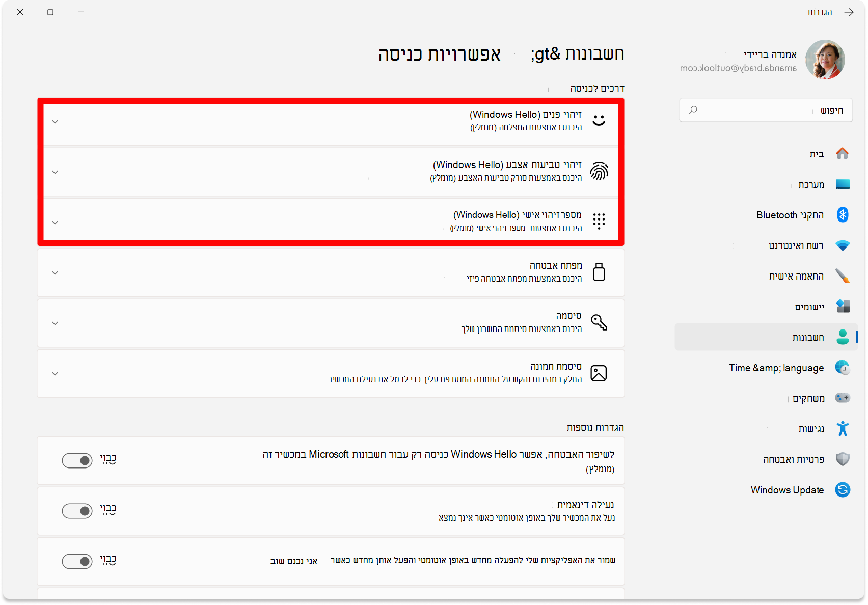Click the PIN keypad dots icon
868x605 pixels.
(599, 221)
